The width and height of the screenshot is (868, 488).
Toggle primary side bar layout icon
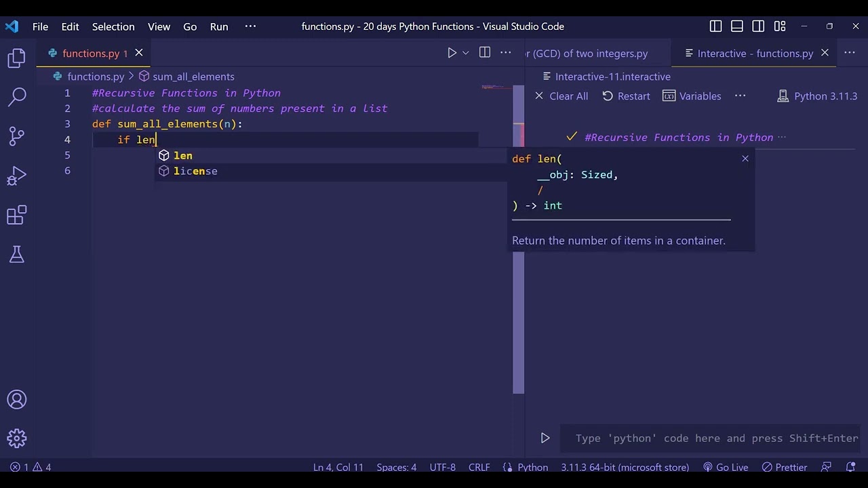716,26
